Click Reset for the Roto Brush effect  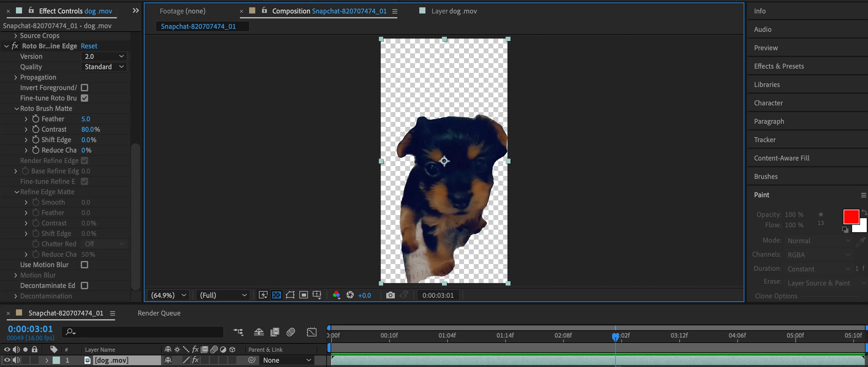click(89, 46)
